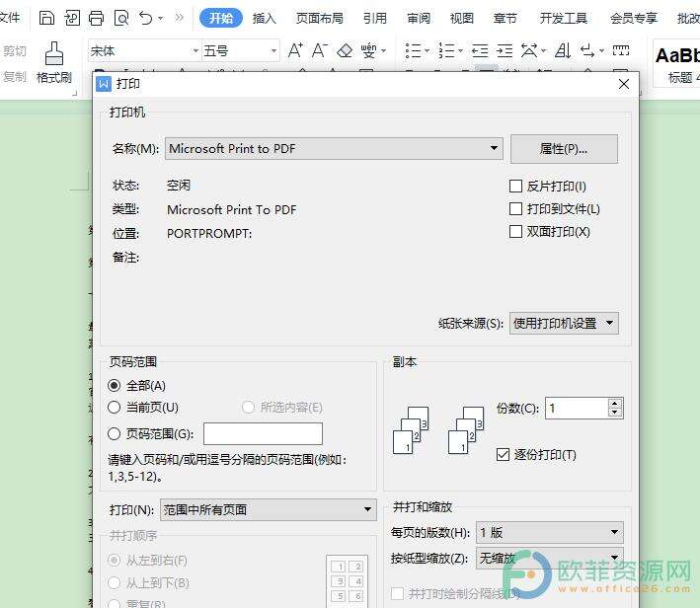
Task: Click the Show paragraph marks icon
Action: point(587,50)
